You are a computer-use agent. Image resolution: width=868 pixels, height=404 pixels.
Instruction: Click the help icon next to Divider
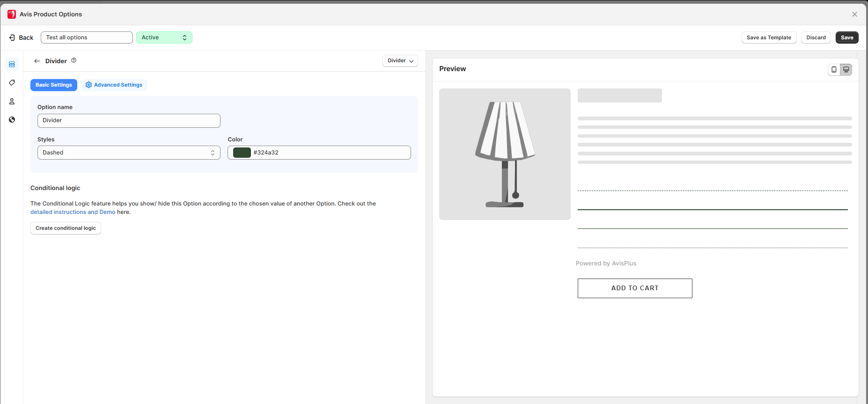74,60
